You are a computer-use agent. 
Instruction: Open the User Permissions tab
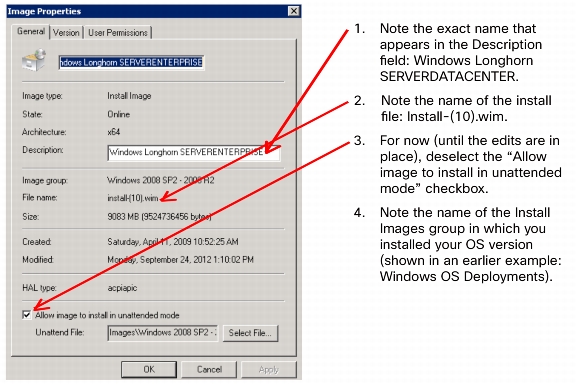point(118,33)
